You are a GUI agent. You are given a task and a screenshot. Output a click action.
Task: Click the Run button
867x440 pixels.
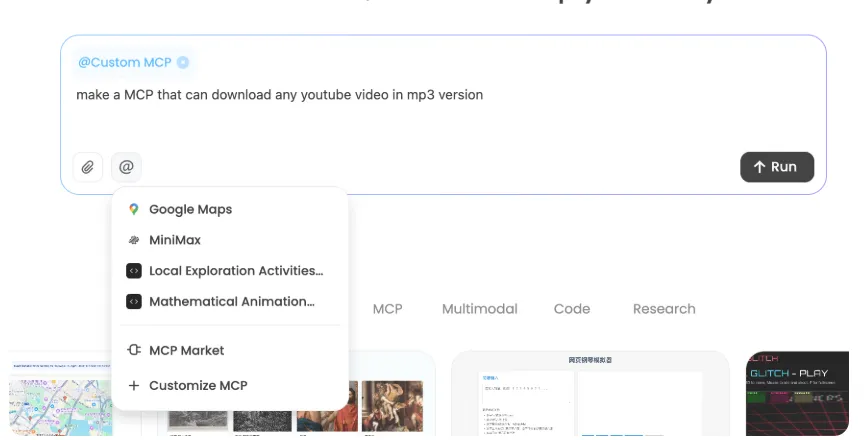777,167
